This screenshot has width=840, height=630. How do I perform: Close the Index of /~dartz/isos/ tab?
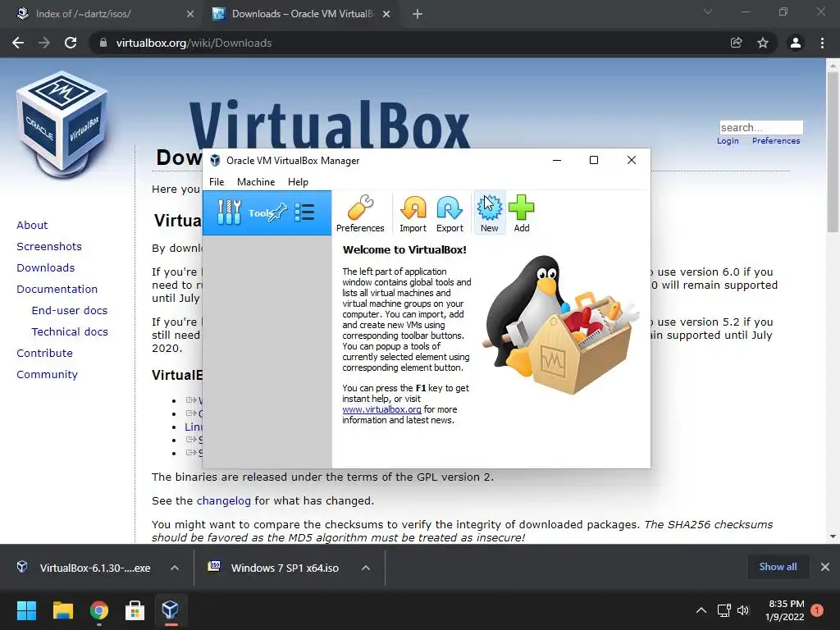[190, 14]
